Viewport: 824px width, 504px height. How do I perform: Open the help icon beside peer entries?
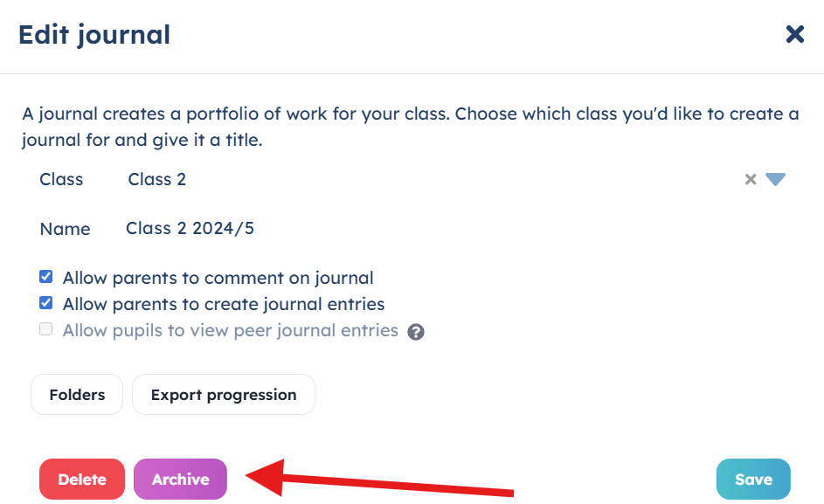416,332
